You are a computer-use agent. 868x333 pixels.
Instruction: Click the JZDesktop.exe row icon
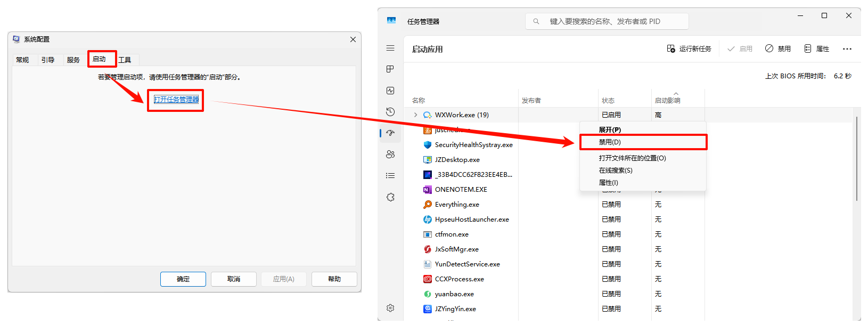pyautogui.click(x=427, y=160)
